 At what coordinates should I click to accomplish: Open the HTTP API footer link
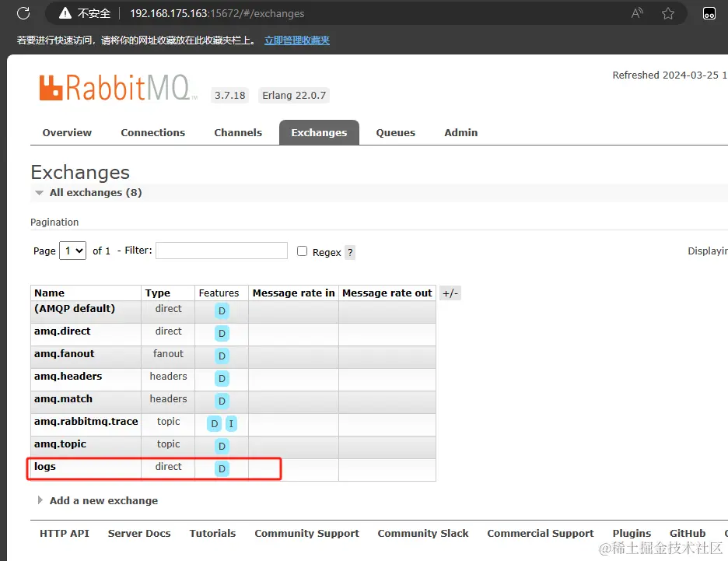coord(64,534)
